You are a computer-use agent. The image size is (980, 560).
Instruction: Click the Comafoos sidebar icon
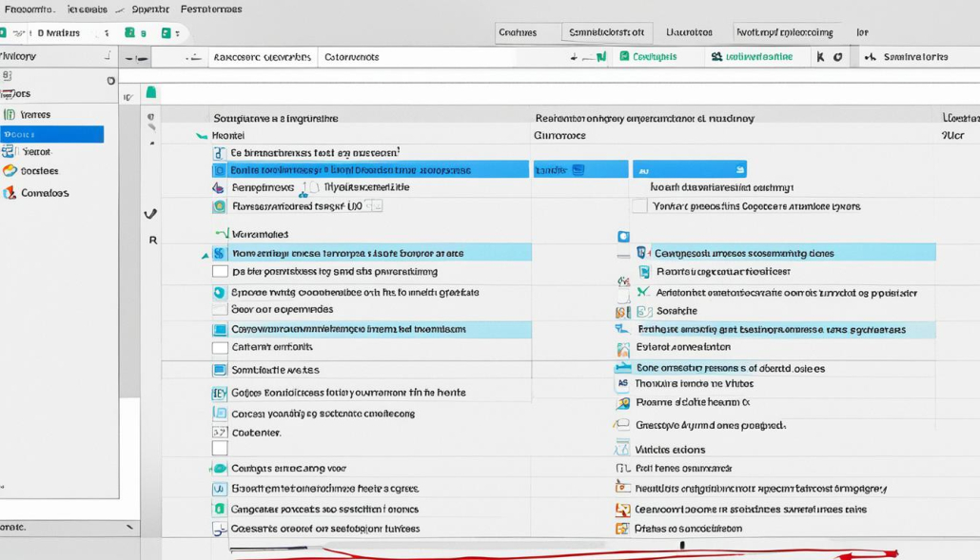click(x=10, y=193)
